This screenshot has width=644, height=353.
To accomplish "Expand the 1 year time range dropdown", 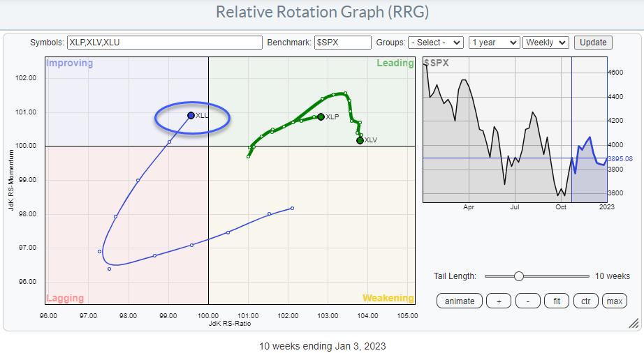I will 494,43.
